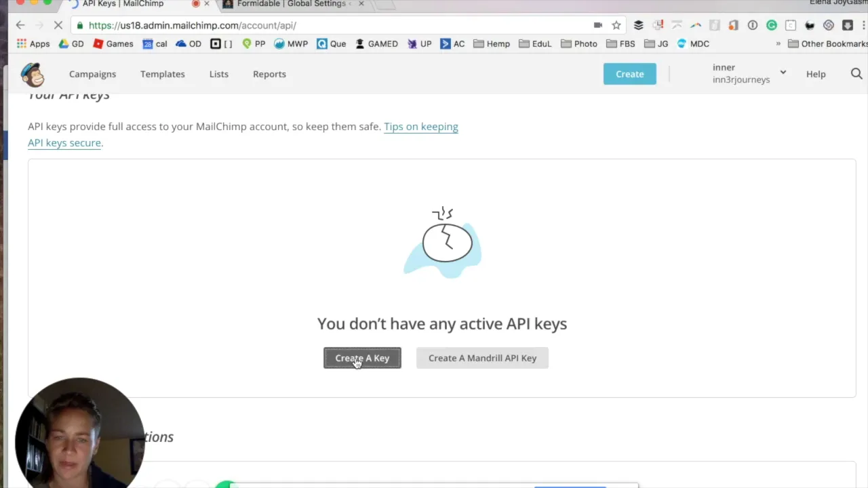868x488 pixels.
Task: Open the GAMED bookmark
Action: 376,43
